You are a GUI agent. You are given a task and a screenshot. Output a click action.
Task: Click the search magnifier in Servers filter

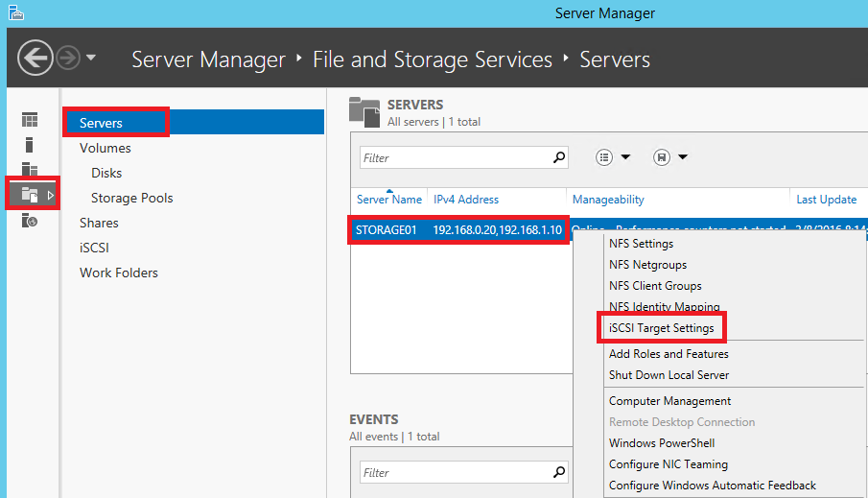[x=559, y=157]
